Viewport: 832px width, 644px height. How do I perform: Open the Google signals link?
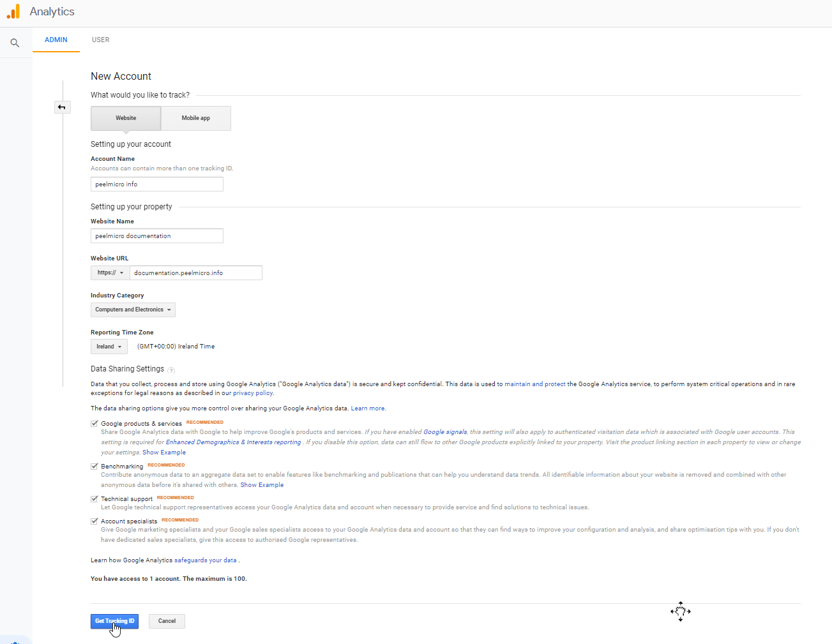(x=445, y=432)
